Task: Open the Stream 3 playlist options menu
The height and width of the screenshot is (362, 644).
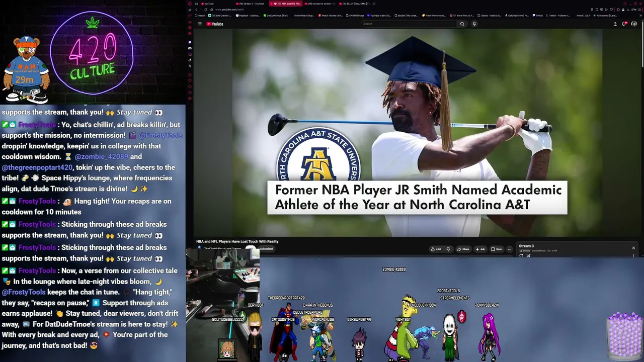Action: pyautogui.click(x=633, y=255)
